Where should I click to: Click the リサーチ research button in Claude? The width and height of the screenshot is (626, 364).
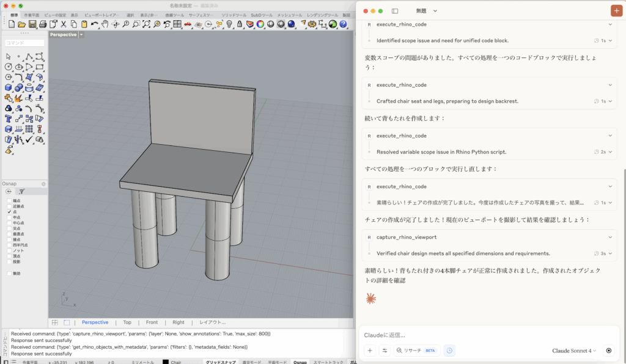coord(417,351)
